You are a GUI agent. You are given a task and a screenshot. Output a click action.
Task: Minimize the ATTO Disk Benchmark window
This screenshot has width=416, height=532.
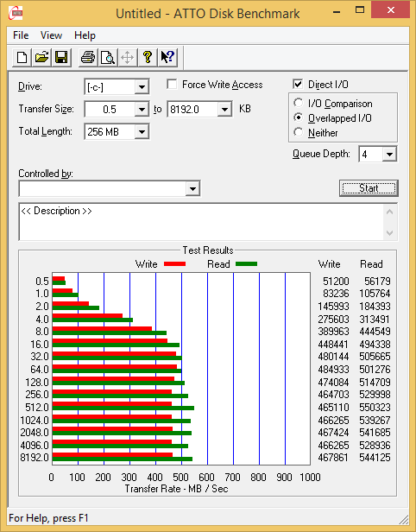click(337, 12)
